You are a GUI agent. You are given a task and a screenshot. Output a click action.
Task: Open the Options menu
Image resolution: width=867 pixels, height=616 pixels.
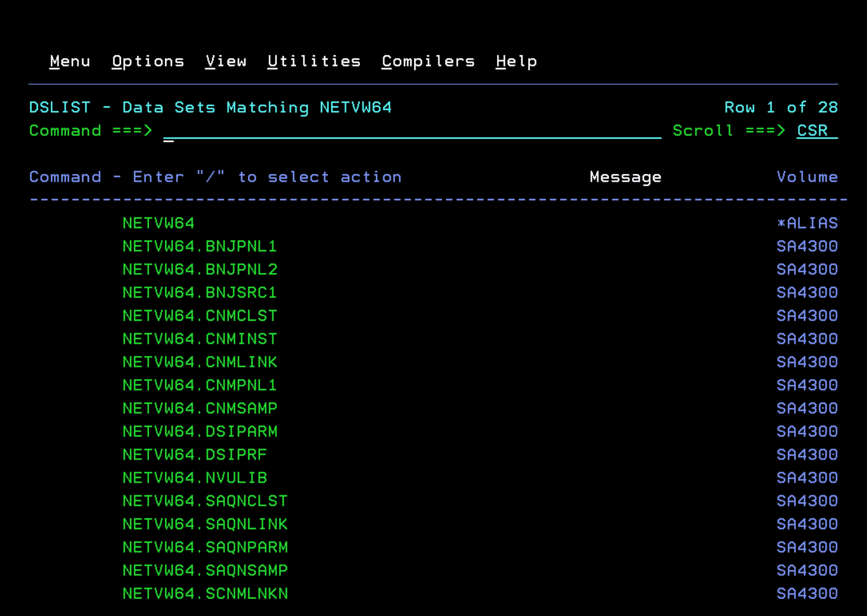(148, 61)
